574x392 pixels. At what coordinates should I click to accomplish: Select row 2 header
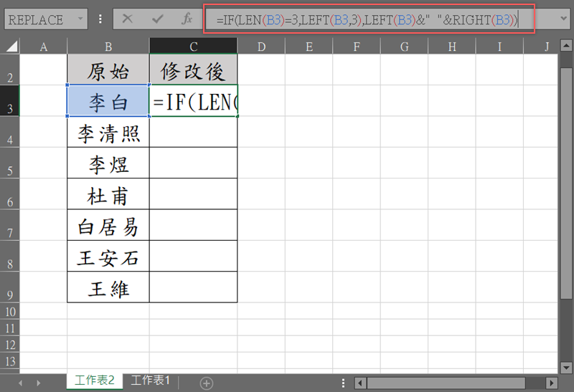click(10, 70)
